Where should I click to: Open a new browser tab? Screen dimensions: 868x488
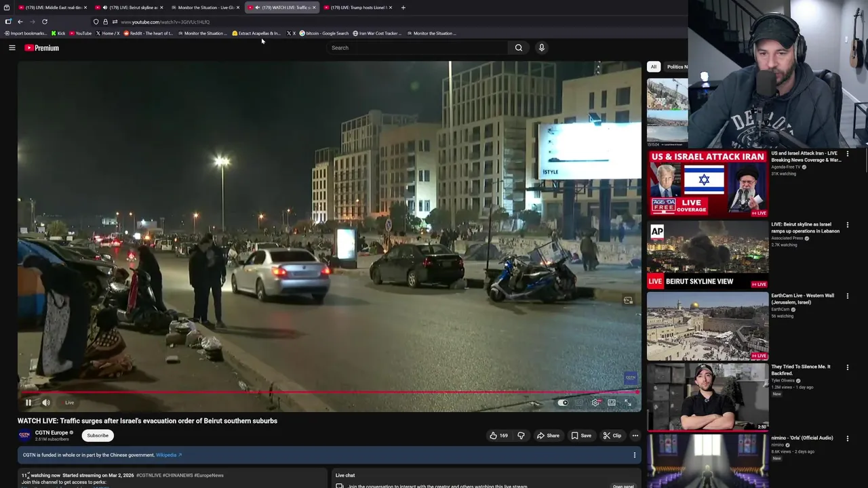[x=403, y=7]
